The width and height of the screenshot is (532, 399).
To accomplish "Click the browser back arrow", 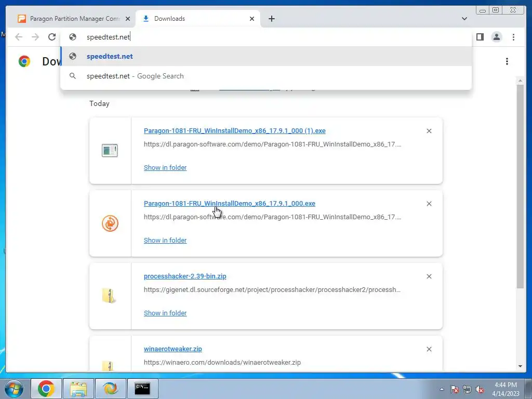I will [19, 37].
